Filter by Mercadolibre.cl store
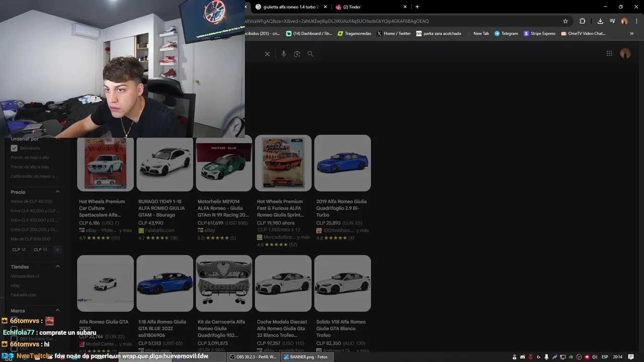This screenshot has height=362, width=644. 25,276
